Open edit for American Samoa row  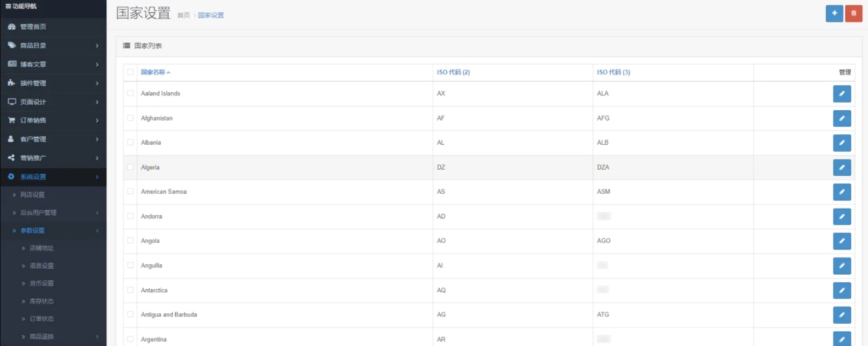(841, 192)
